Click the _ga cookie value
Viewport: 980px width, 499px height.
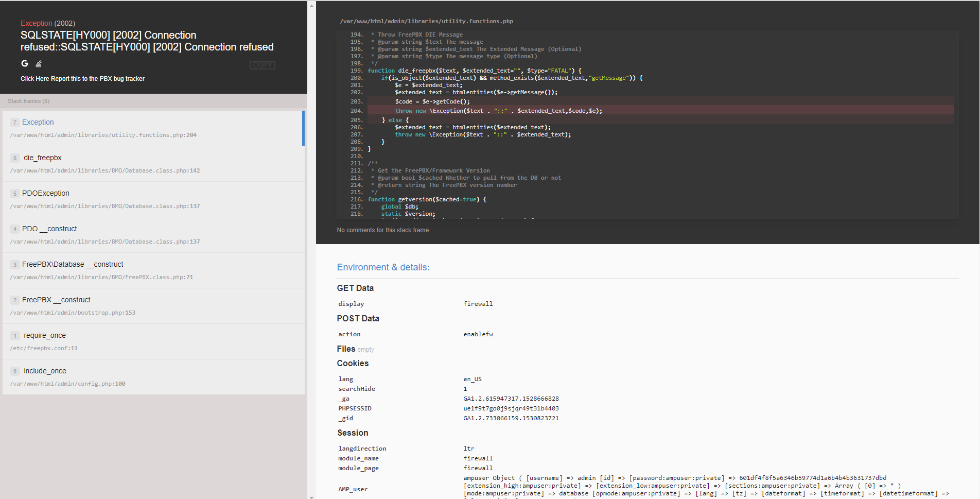pyautogui.click(x=511, y=399)
